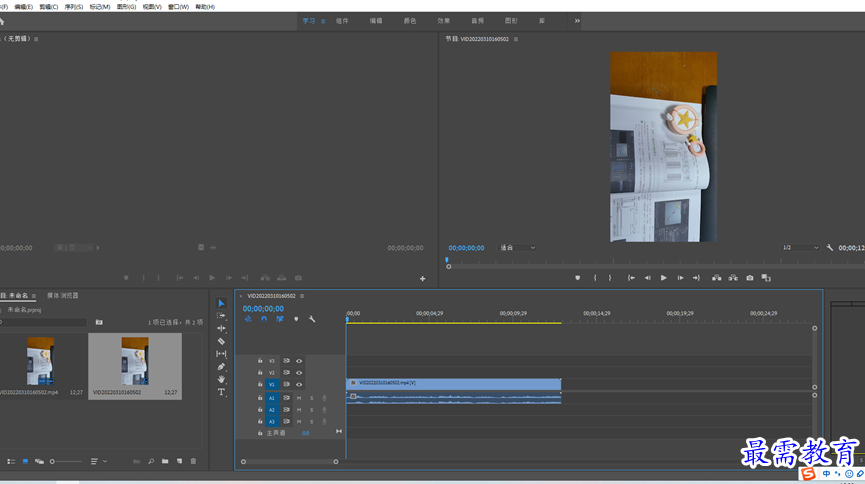The width and height of the screenshot is (865, 484).
Task: Click Program monitor playhead scrubber
Action: pyautogui.click(x=447, y=259)
